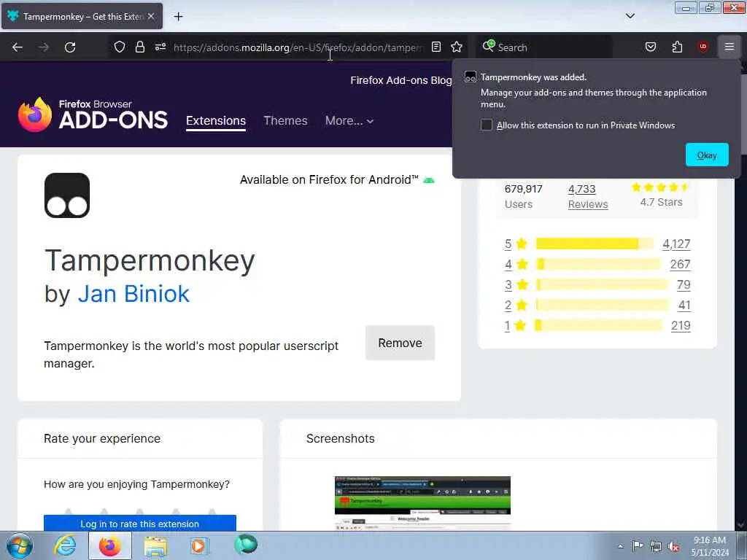This screenshot has width=747, height=560.
Task: Open Windows Explorer from taskbar
Action: pos(155,545)
